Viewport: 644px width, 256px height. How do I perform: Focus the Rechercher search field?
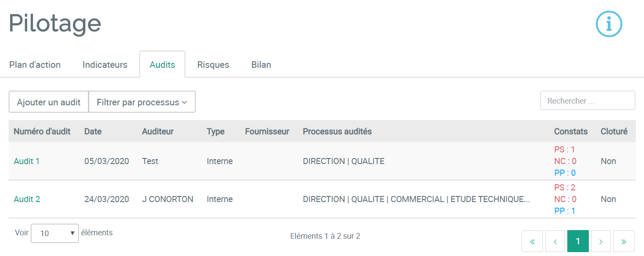588,101
